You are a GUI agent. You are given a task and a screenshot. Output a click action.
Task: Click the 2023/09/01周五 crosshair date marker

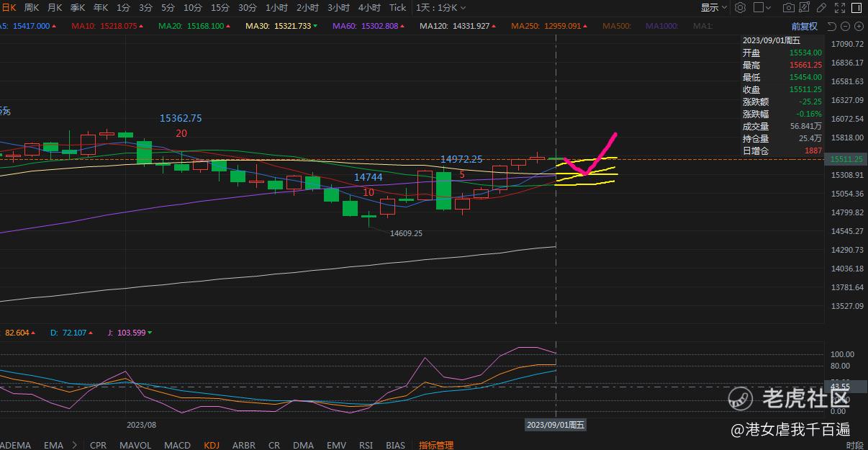pyautogui.click(x=556, y=425)
